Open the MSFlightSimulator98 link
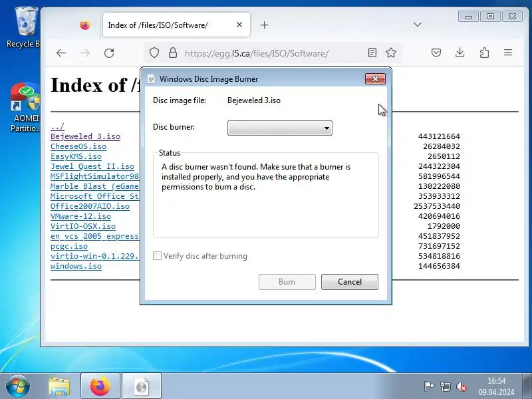 pyautogui.click(x=94, y=176)
